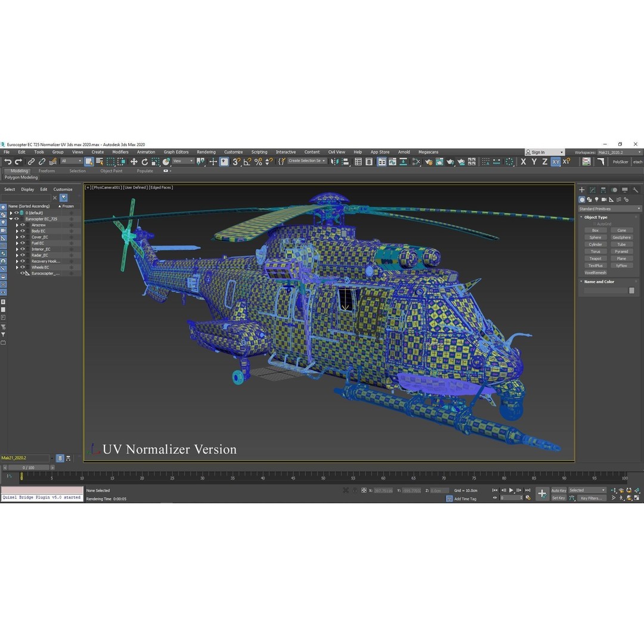Open Select by Name list icon

click(100, 162)
